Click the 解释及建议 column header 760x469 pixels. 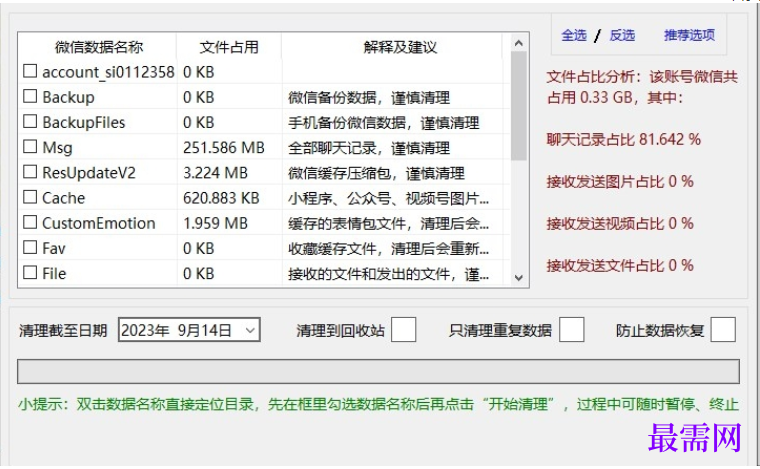400,47
